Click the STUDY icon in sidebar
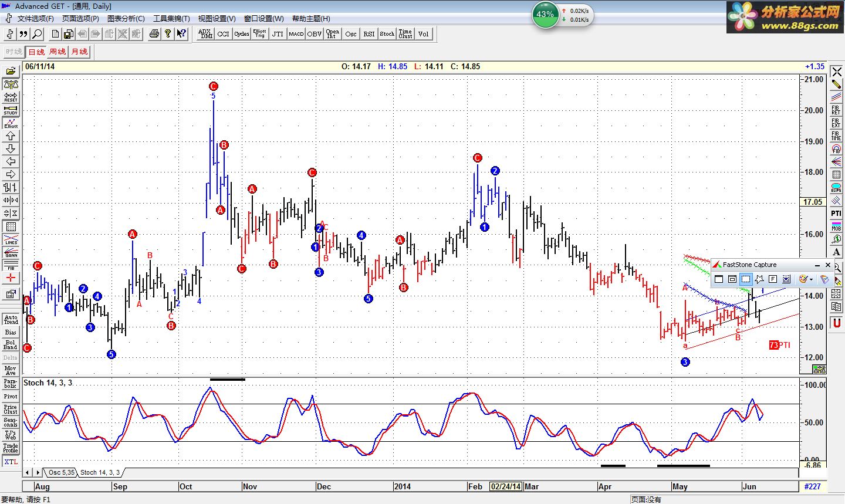 click(11, 110)
